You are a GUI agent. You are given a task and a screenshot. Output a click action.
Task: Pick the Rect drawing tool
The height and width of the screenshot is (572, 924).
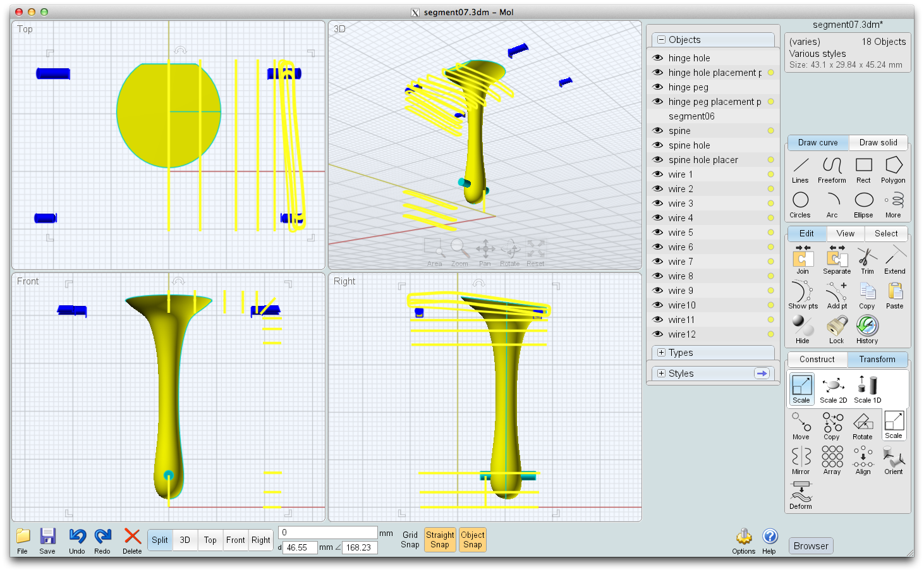pos(863,169)
